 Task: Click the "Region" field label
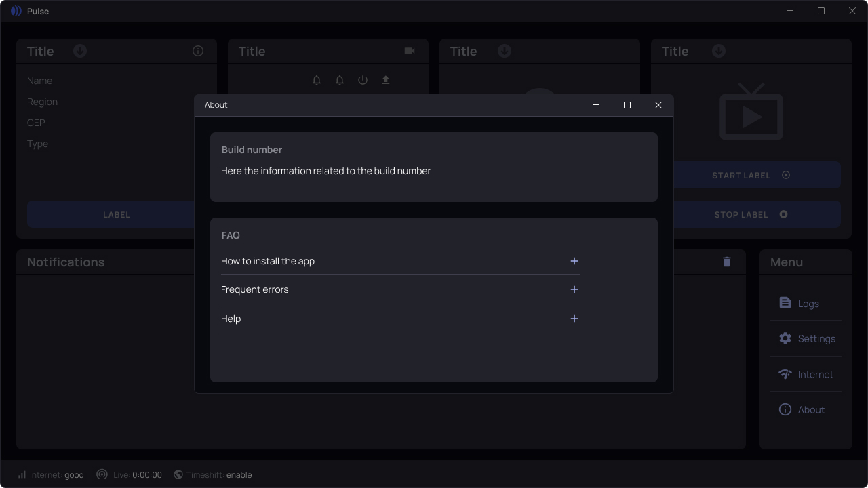[42, 102]
